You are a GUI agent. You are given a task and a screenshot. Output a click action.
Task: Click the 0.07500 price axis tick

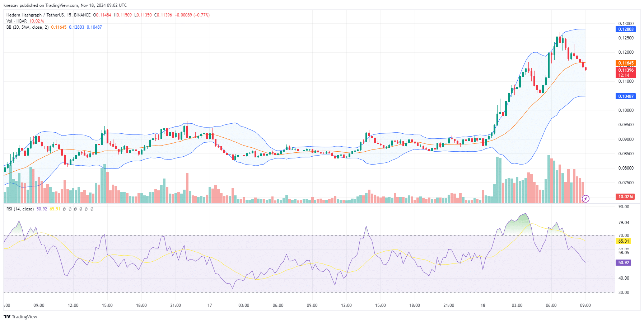click(x=626, y=183)
